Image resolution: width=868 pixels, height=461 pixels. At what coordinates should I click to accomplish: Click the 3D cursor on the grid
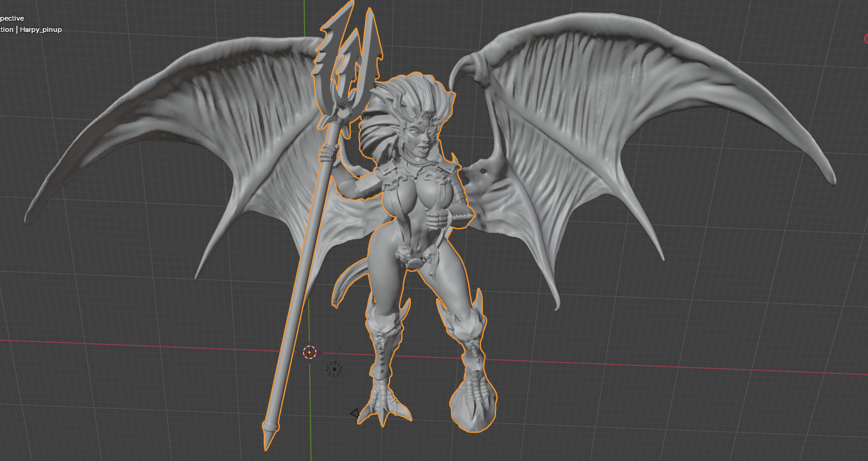coord(309,353)
